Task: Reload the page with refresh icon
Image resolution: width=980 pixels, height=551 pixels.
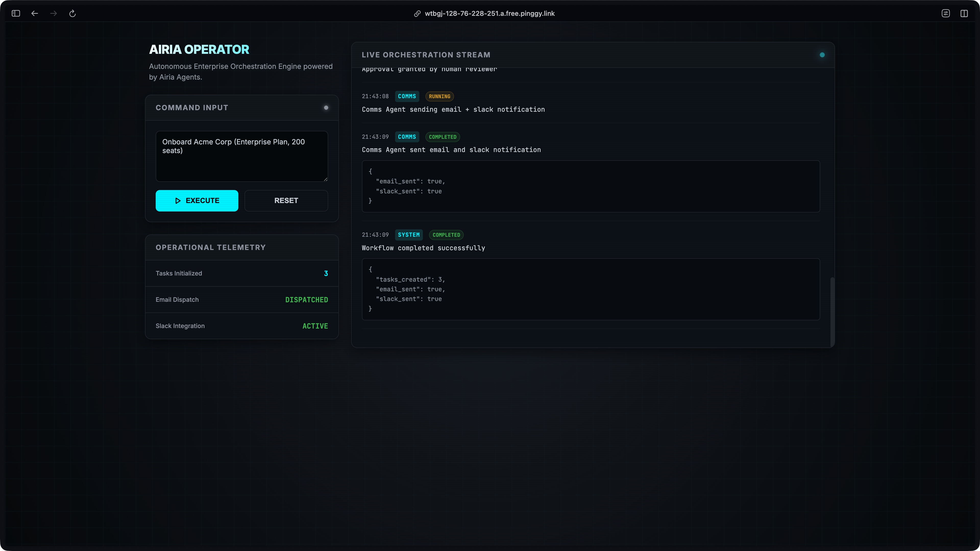Action: (x=72, y=13)
